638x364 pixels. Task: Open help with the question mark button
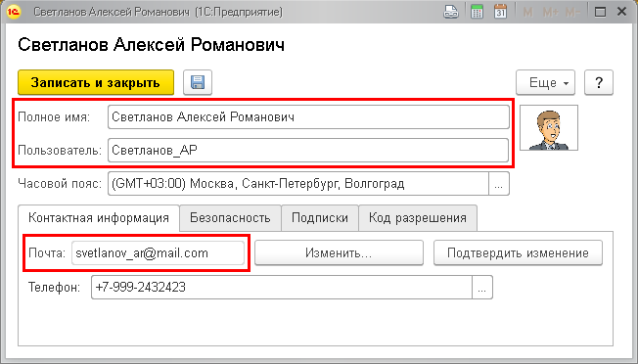tap(599, 82)
